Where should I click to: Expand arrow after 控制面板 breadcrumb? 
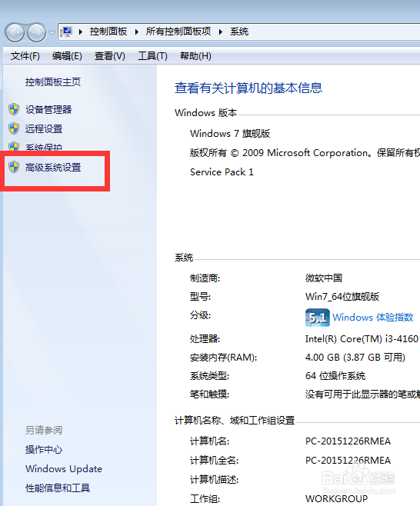point(137,32)
